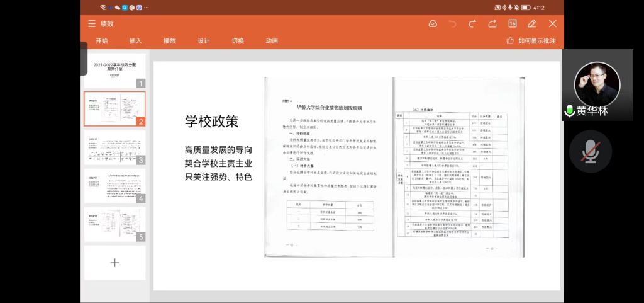Click the redo arrow icon
The width and height of the screenshot is (644, 303).
(x=472, y=24)
